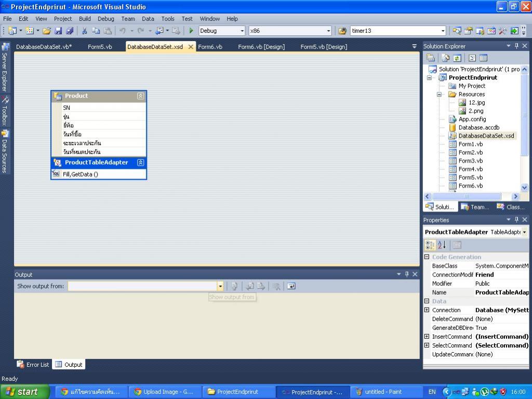Click the Start Page toolbar icon with green arrow
The height and width of the screenshot is (399, 532).
(x=514, y=31)
